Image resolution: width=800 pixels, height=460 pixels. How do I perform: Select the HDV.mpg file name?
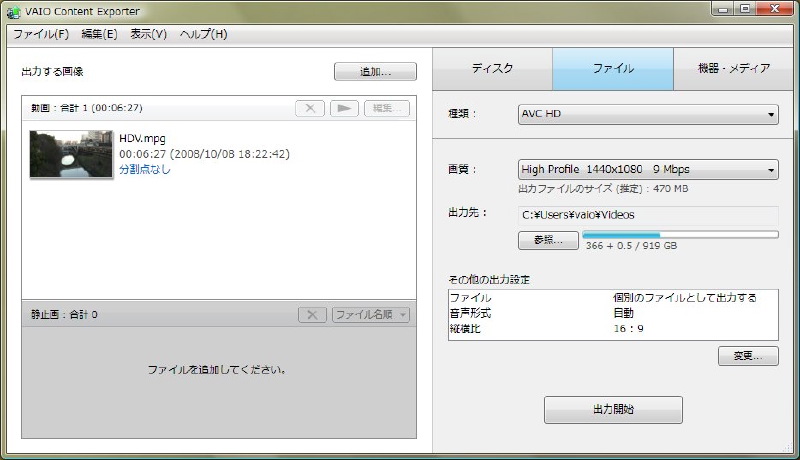[x=142, y=138]
